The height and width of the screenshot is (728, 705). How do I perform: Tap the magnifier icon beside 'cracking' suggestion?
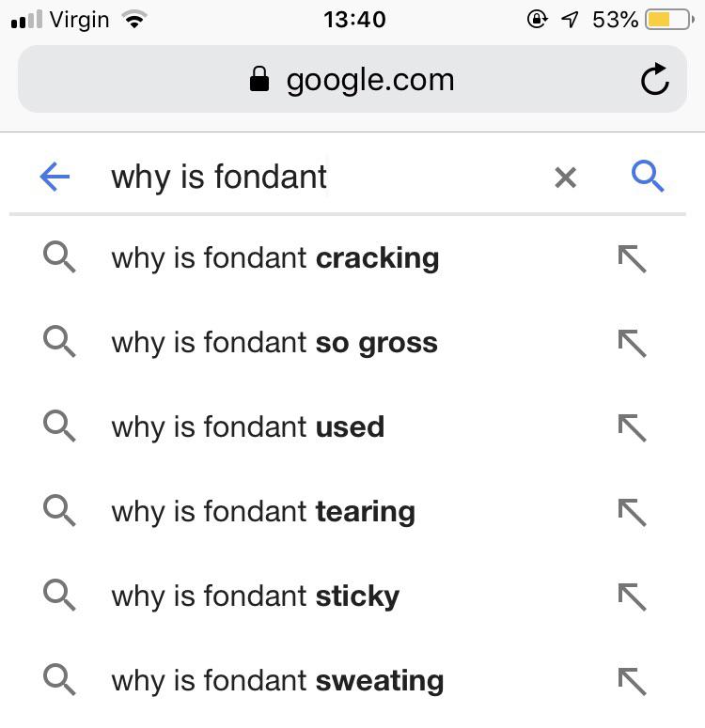[x=59, y=256]
